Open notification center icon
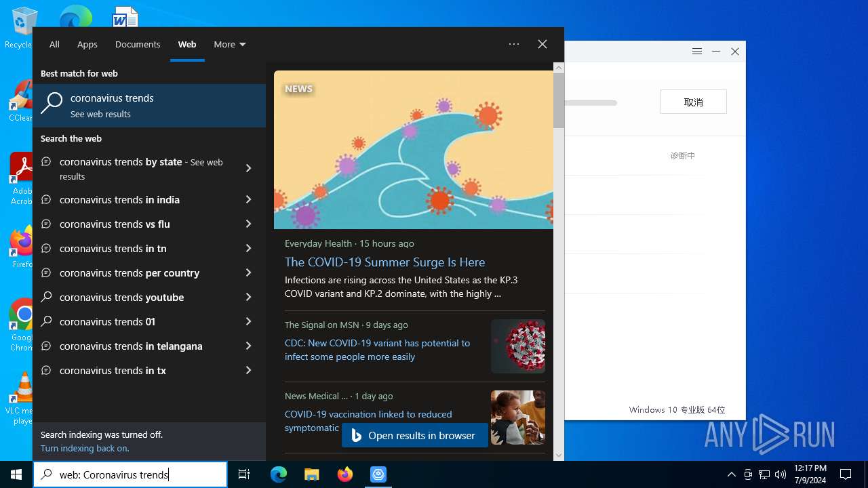868x488 pixels. pos(846,474)
